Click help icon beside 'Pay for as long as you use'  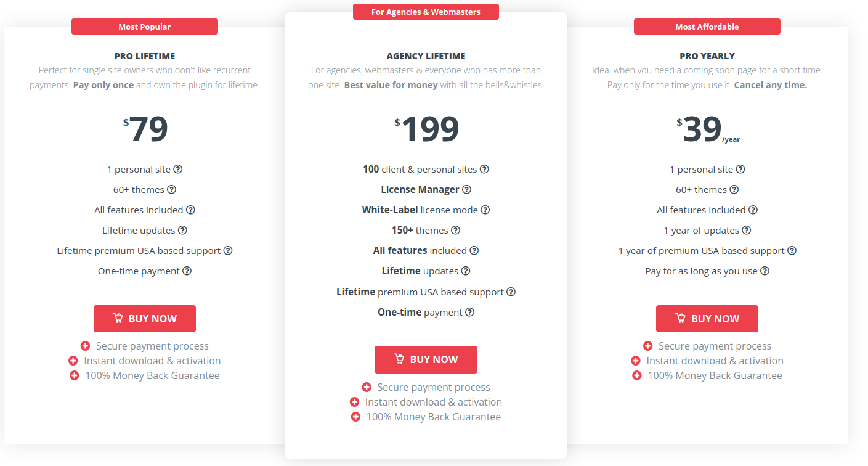(x=765, y=271)
